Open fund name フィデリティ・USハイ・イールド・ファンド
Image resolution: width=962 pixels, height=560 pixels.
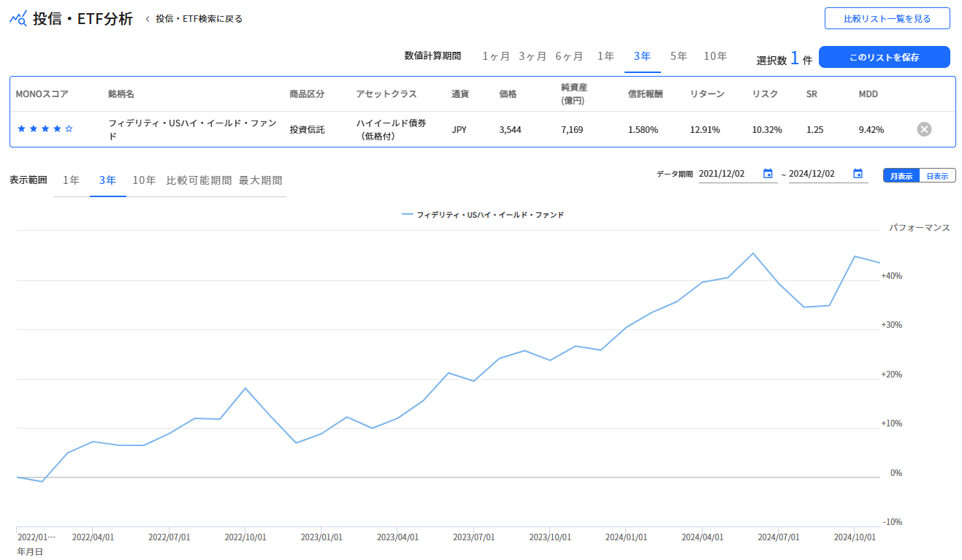point(193,129)
